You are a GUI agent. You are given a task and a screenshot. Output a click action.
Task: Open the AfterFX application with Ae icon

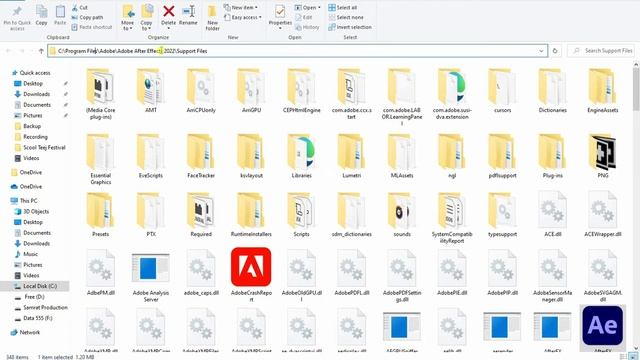602,328
